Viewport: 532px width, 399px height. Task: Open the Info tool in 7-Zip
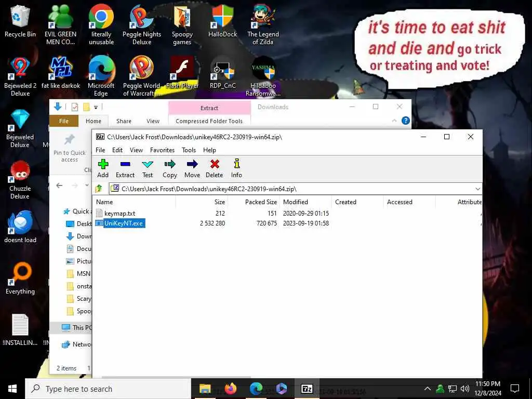click(x=236, y=168)
